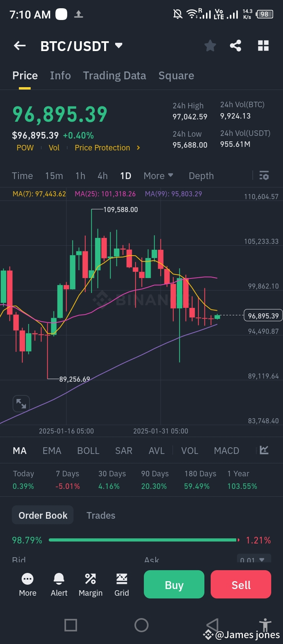Open the trading pair dropdown next to BTC/USDT
Screen dimensions: 283x644
pyautogui.click(x=119, y=46)
